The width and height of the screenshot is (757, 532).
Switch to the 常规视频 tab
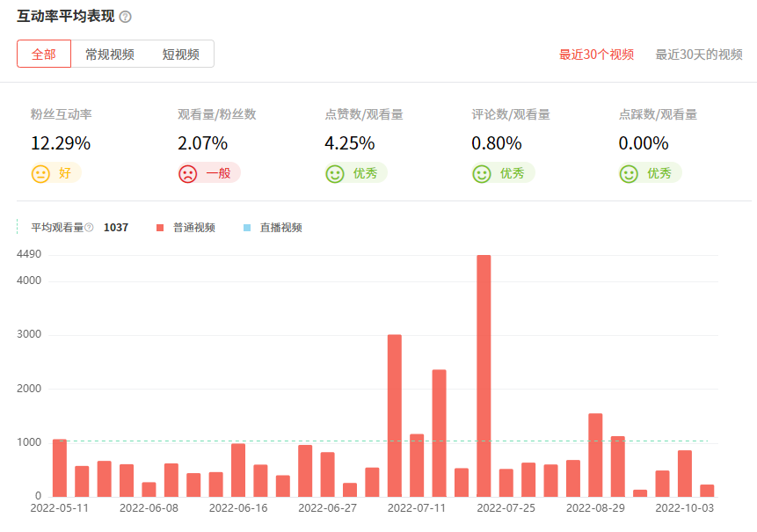[x=110, y=54]
